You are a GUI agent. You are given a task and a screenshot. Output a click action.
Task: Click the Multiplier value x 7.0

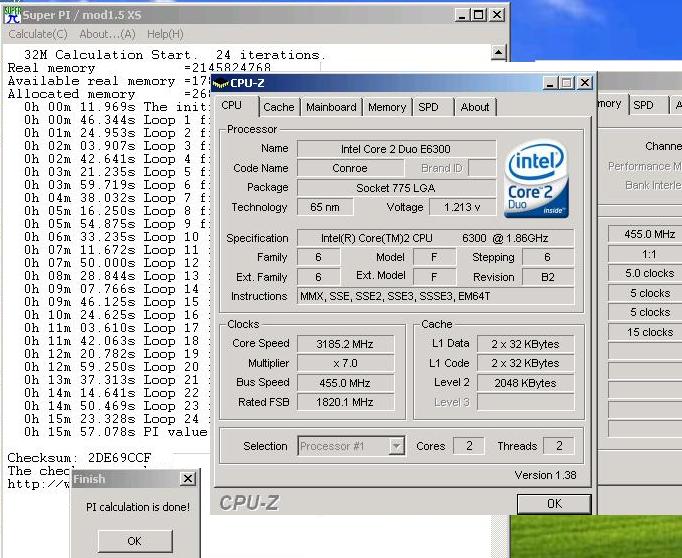345,363
